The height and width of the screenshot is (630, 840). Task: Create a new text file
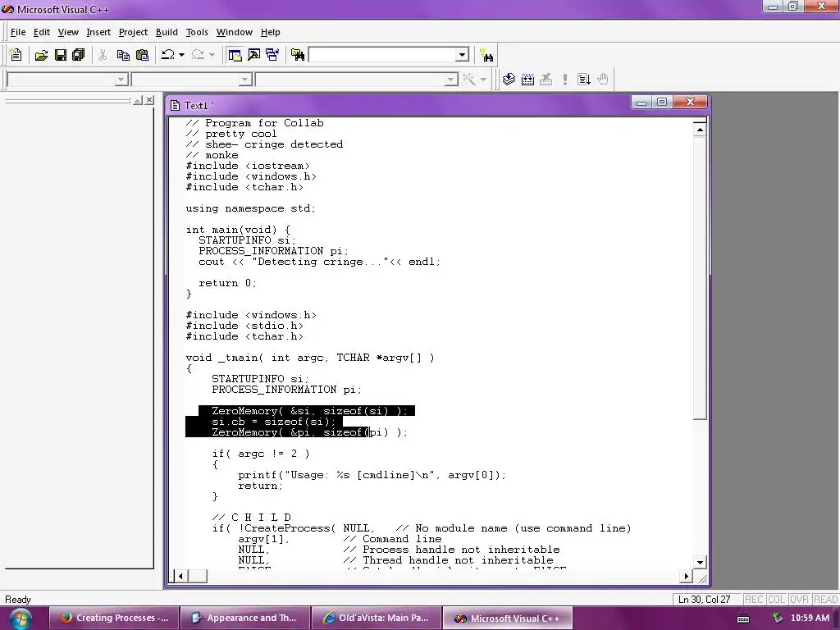(x=16, y=55)
